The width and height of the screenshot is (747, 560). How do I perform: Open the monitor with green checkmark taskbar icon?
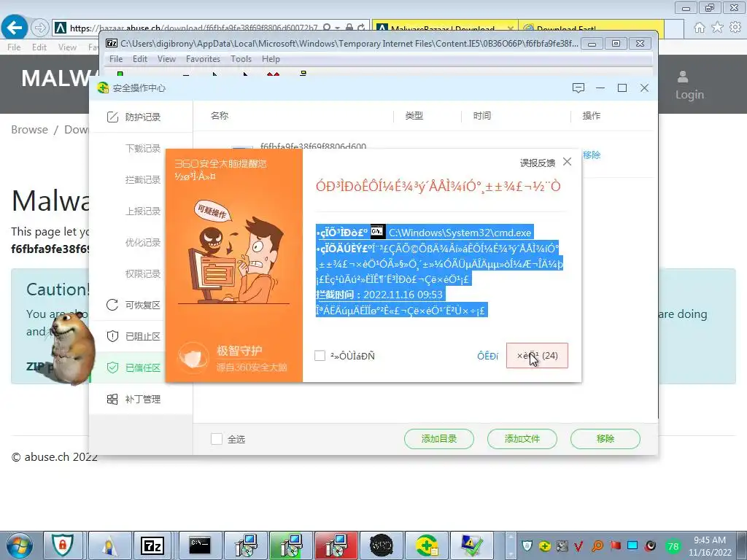point(471,545)
